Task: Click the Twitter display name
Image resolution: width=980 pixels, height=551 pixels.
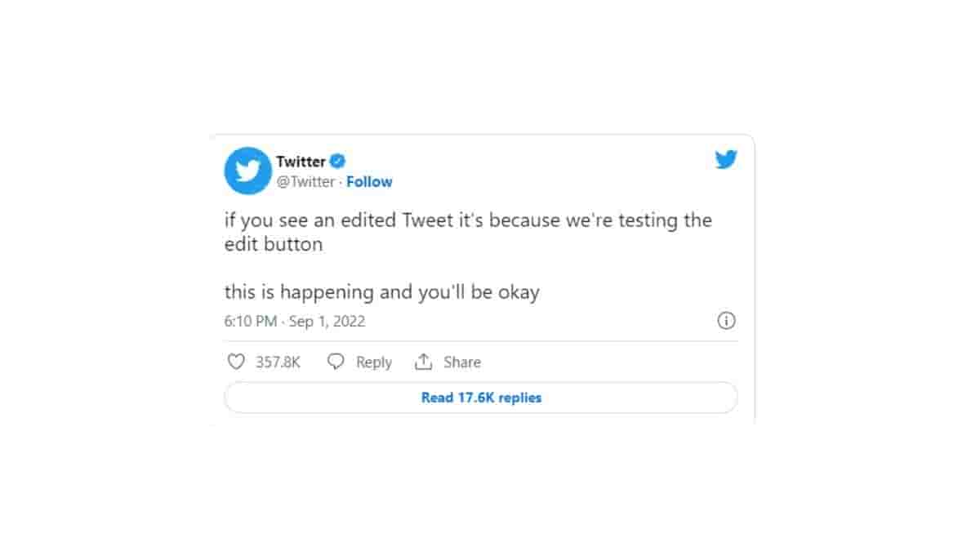Action: click(x=301, y=161)
